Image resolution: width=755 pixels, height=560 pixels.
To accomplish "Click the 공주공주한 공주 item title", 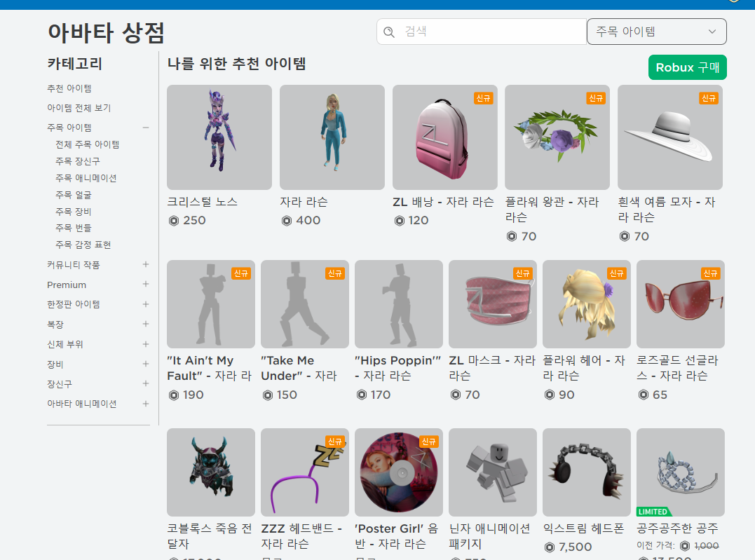I will 677,528.
